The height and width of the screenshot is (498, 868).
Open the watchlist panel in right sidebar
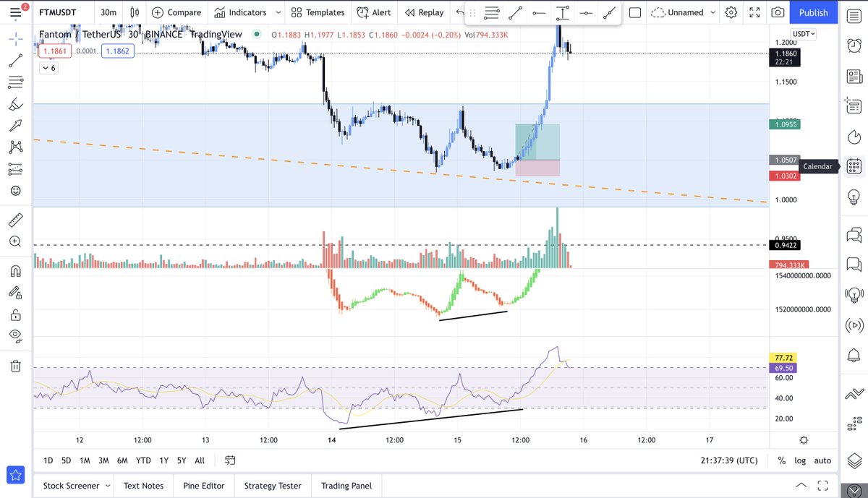click(x=853, y=14)
